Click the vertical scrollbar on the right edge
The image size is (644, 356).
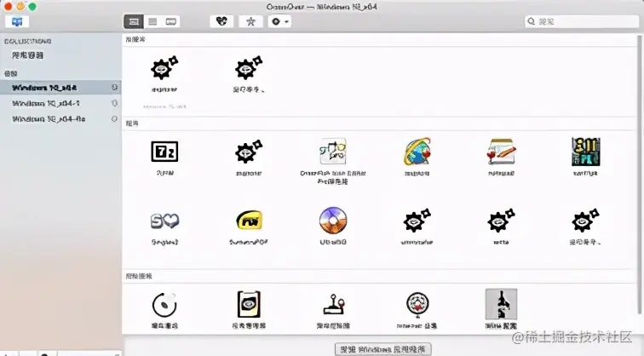pos(639,175)
